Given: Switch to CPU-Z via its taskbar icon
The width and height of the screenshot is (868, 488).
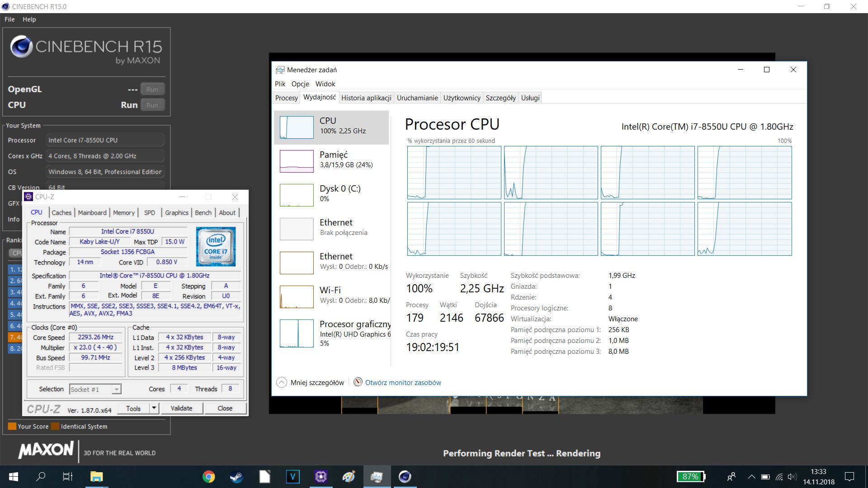Looking at the screenshot, I should (321, 477).
